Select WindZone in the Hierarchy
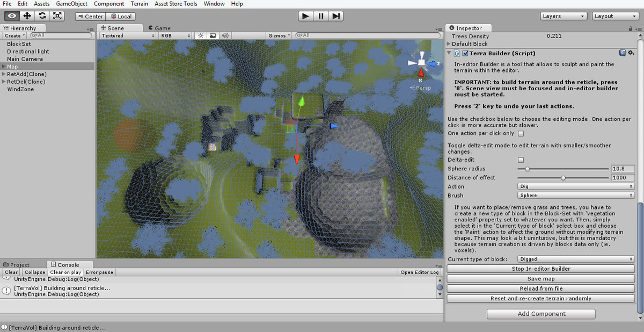The width and height of the screenshot is (644, 332). point(20,89)
